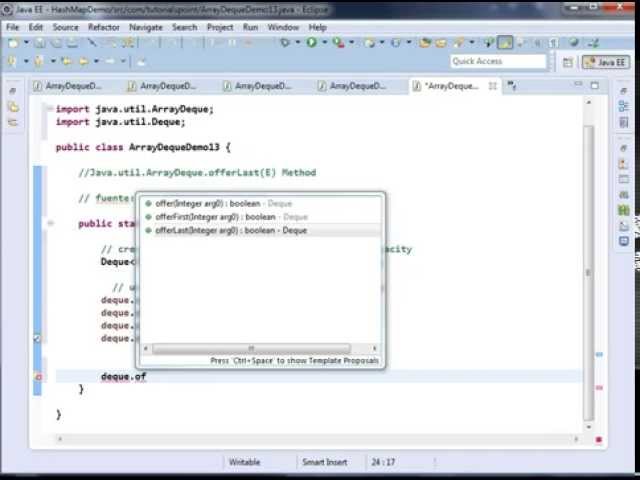Run the program with the green Run button
The height and width of the screenshot is (480, 640).
click(x=311, y=42)
